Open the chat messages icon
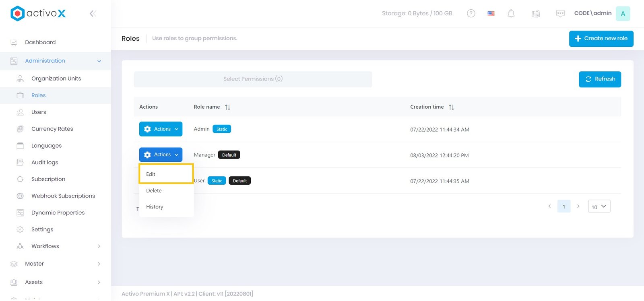The image size is (644, 301). pyautogui.click(x=560, y=14)
